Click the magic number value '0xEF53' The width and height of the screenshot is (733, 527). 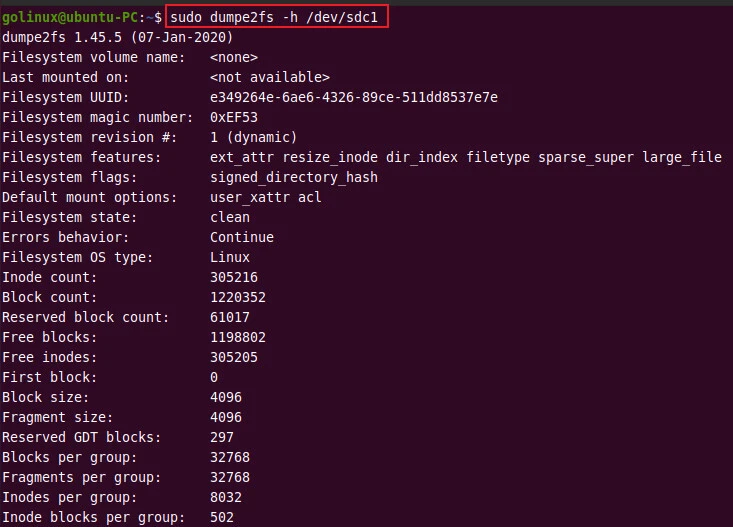tap(234, 117)
